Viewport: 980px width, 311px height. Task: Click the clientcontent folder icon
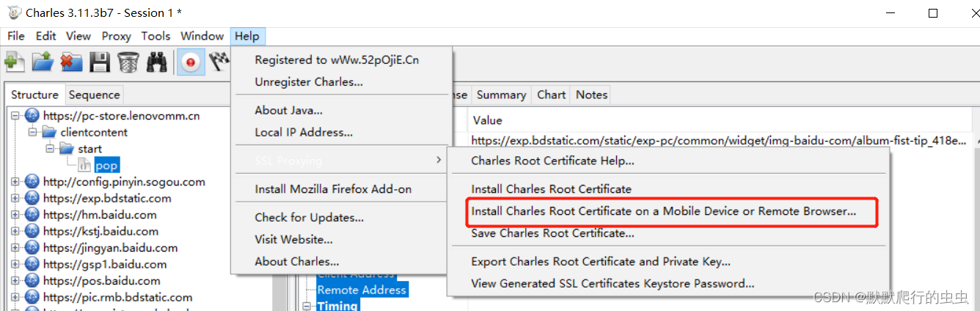point(49,133)
